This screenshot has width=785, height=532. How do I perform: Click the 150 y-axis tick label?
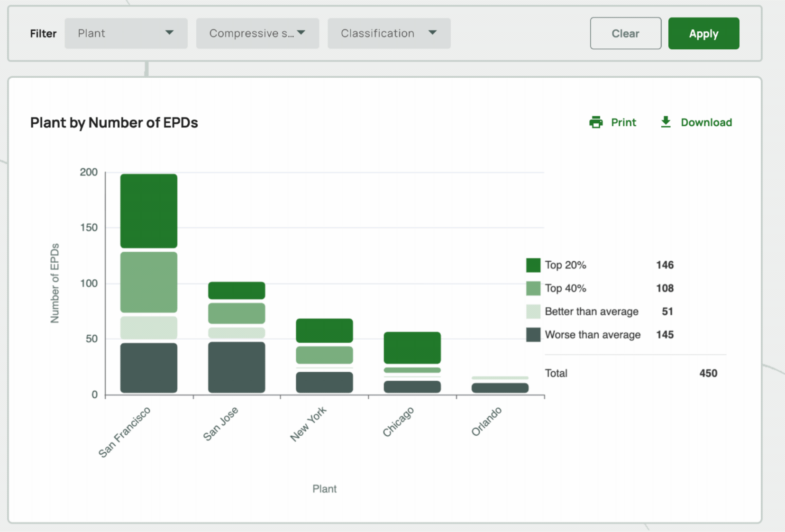[x=89, y=228]
